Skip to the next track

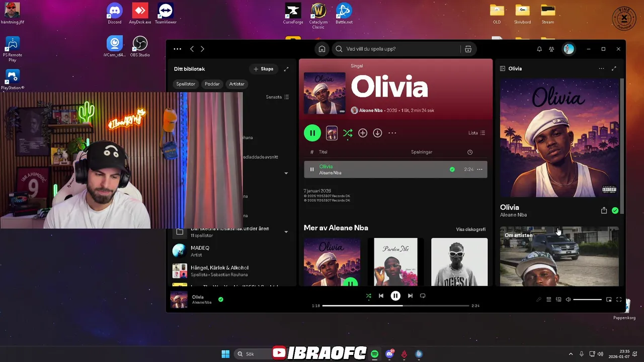point(410,296)
